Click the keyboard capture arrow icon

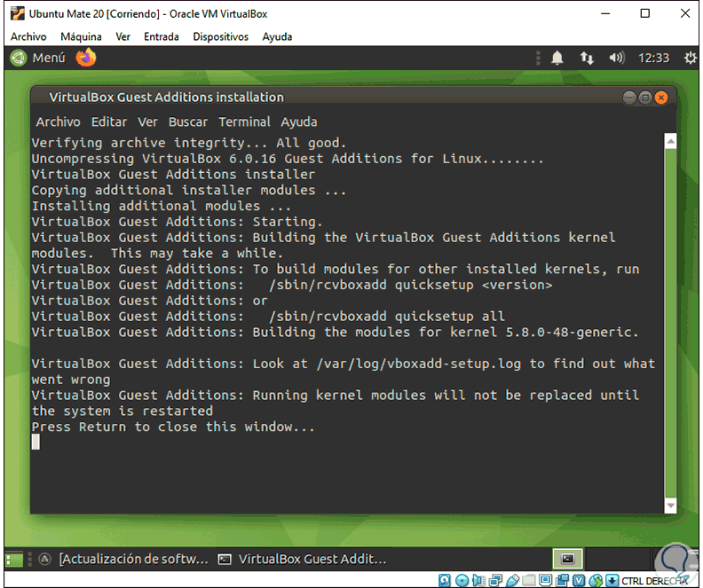tap(612, 580)
